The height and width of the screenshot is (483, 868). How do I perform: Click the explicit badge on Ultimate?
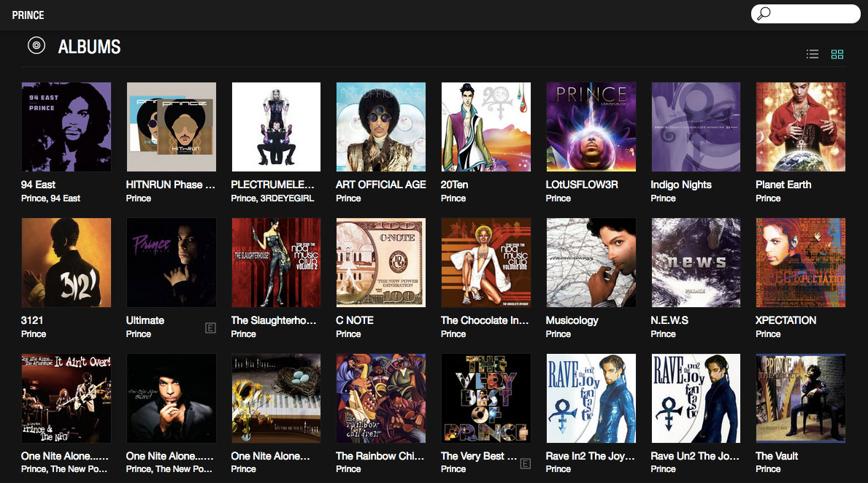pos(211,328)
